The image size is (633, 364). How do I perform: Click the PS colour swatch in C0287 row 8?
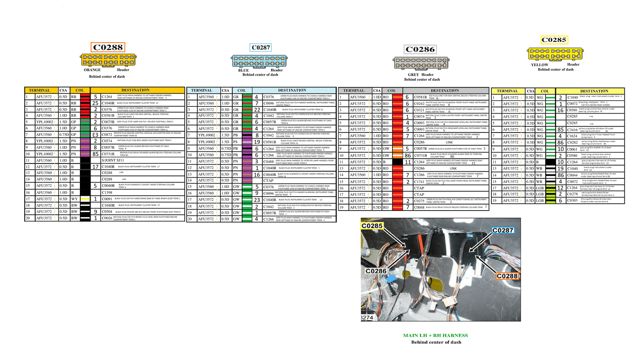tap(247, 142)
